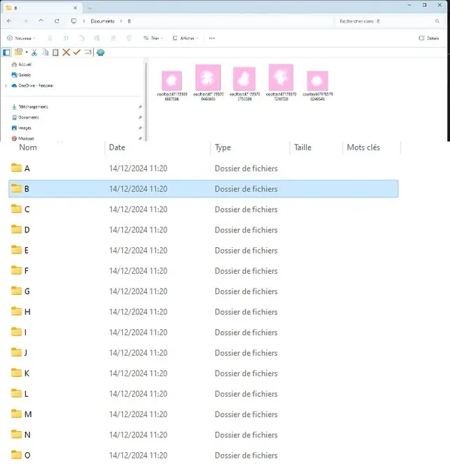Click the Delete trash icon in command bar
This screenshot has height=476, width=450.
[x=129, y=38]
